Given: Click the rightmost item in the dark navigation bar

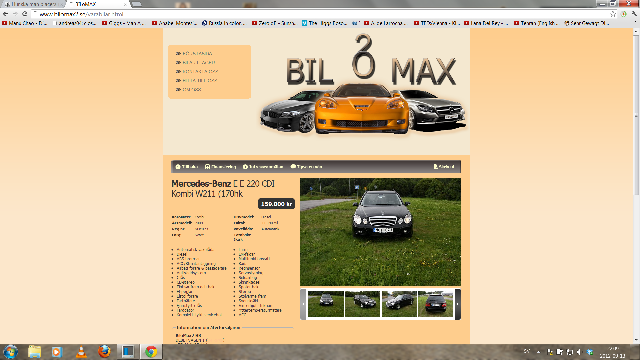Looking at the screenshot, I should (x=444, y=167).
